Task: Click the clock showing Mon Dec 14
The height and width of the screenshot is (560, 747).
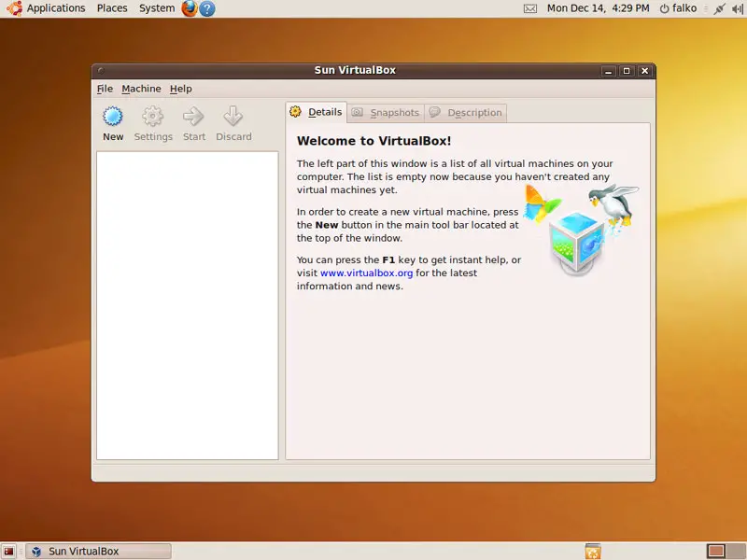Action: 598,8
